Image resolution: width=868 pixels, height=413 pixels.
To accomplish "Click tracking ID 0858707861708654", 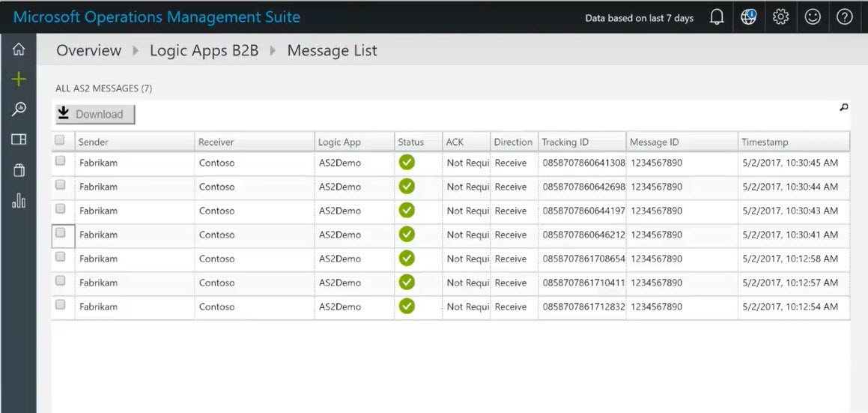I will (584, 259).
